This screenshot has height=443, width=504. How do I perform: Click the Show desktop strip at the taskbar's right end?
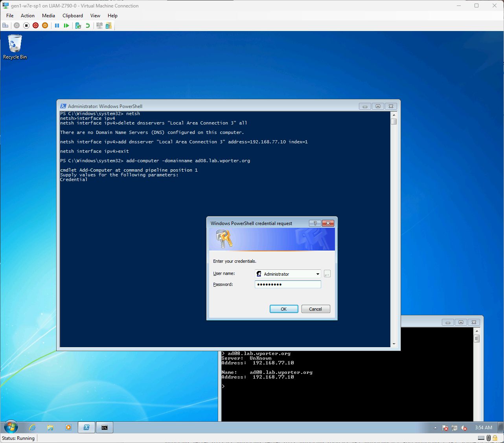coord(500,427)
